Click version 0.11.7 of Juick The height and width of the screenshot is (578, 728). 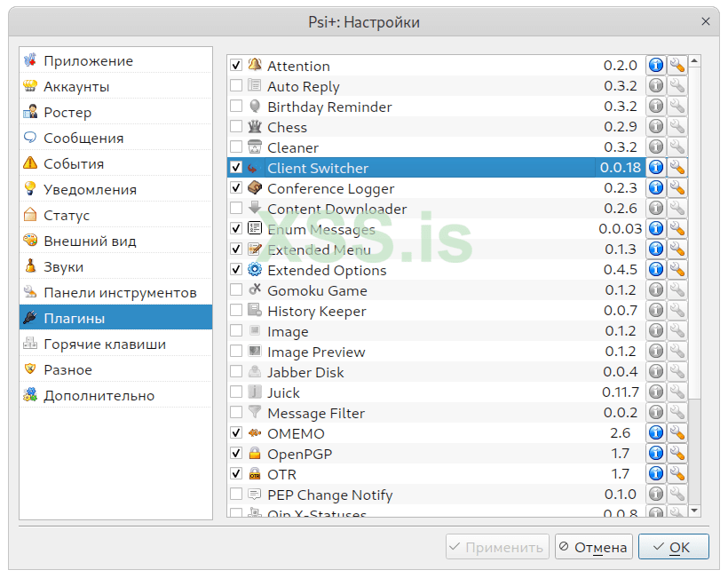click(621, 392)
